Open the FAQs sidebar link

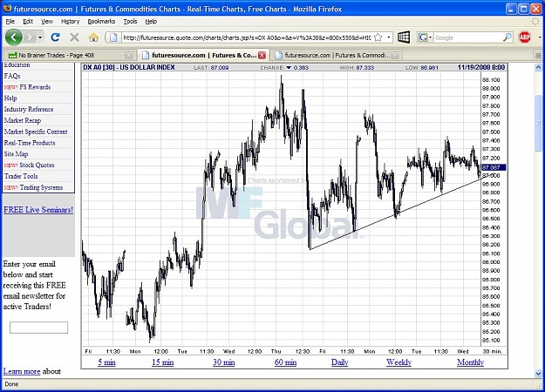pyautogui.click(x=12, y=76)
